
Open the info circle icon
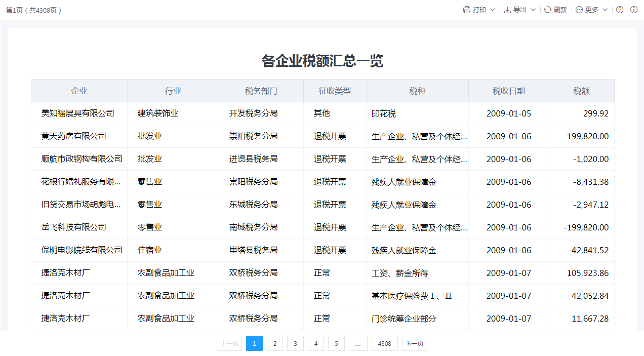point(634,10)
